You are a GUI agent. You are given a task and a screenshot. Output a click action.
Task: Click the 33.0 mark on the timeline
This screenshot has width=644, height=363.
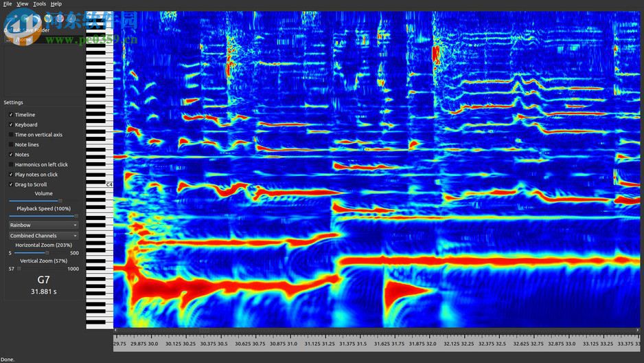click(570, 344)
